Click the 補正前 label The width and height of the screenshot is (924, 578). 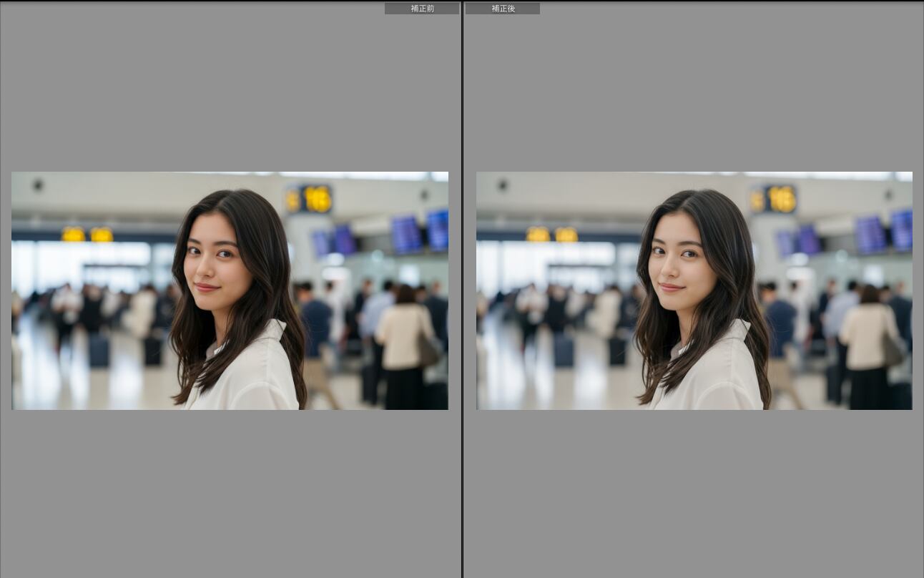point(422,9)
